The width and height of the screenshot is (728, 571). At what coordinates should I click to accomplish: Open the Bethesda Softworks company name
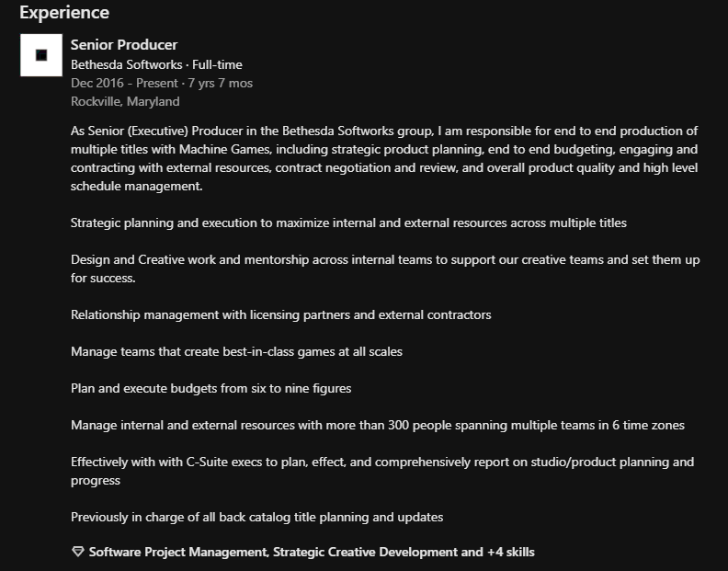point(127,65)
